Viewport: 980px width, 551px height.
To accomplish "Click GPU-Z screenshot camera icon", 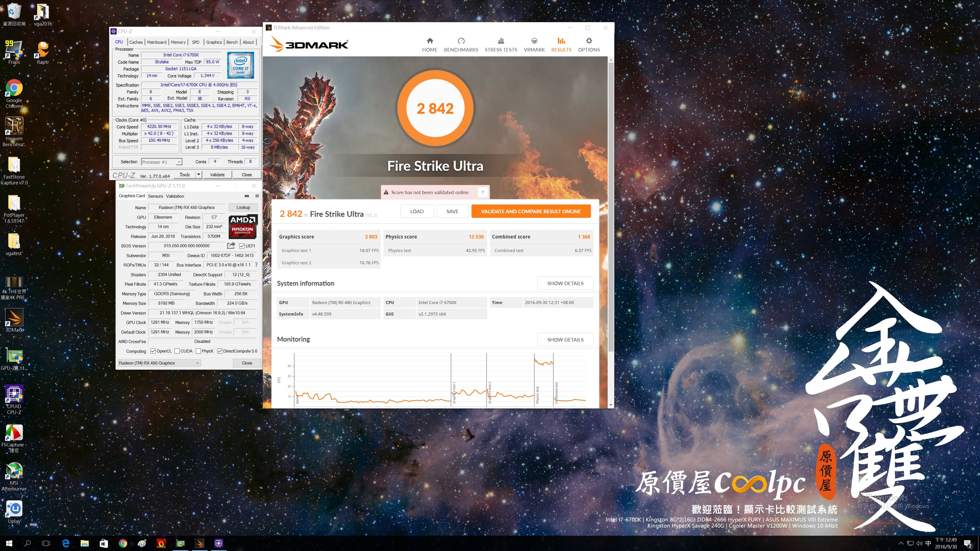I will point(247,196).
